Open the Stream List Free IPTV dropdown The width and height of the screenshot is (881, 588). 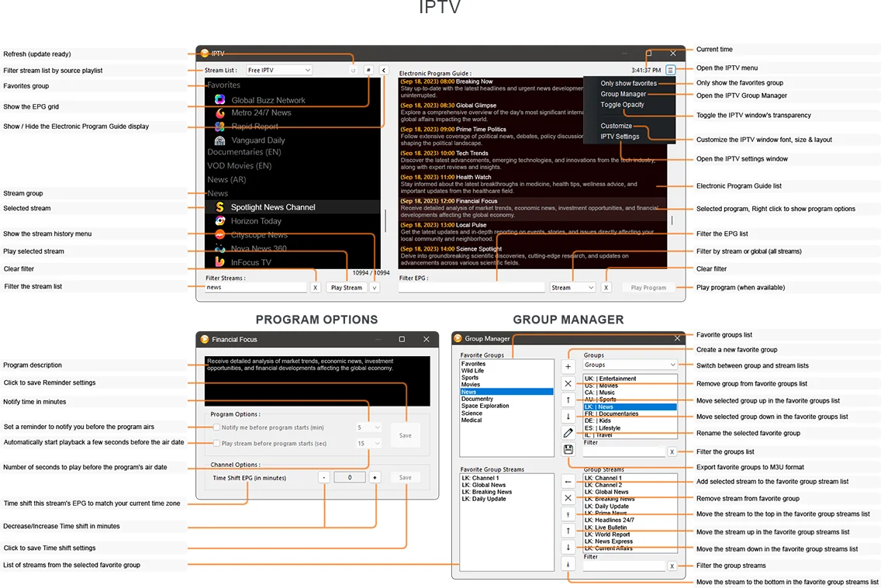point(278,71)
